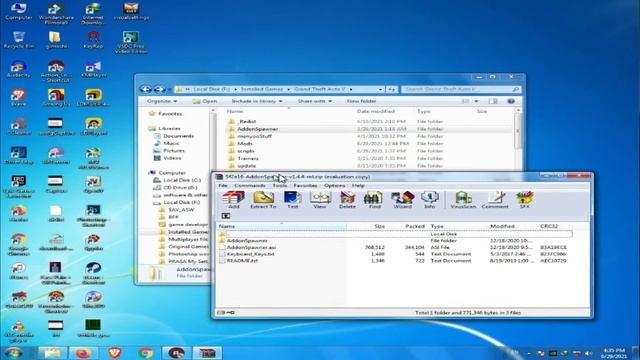Screen dimensions: 640x360
Task: Click the WinRAR Delete icon
Action: click(347, 200)
